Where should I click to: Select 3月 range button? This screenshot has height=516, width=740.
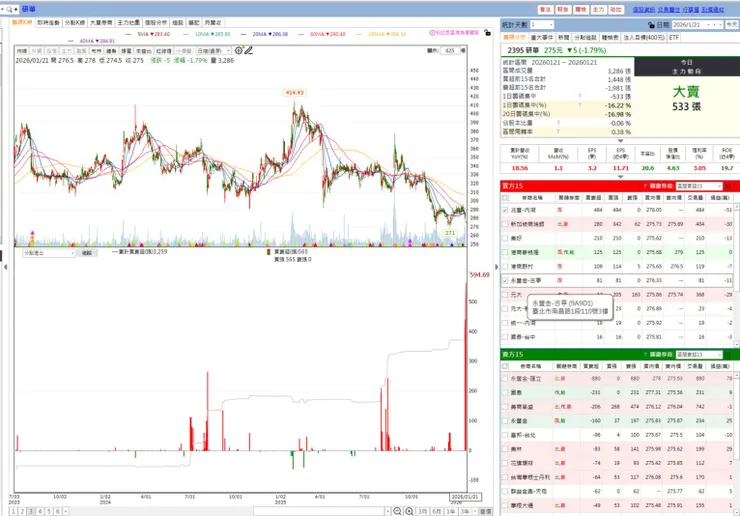422,511
